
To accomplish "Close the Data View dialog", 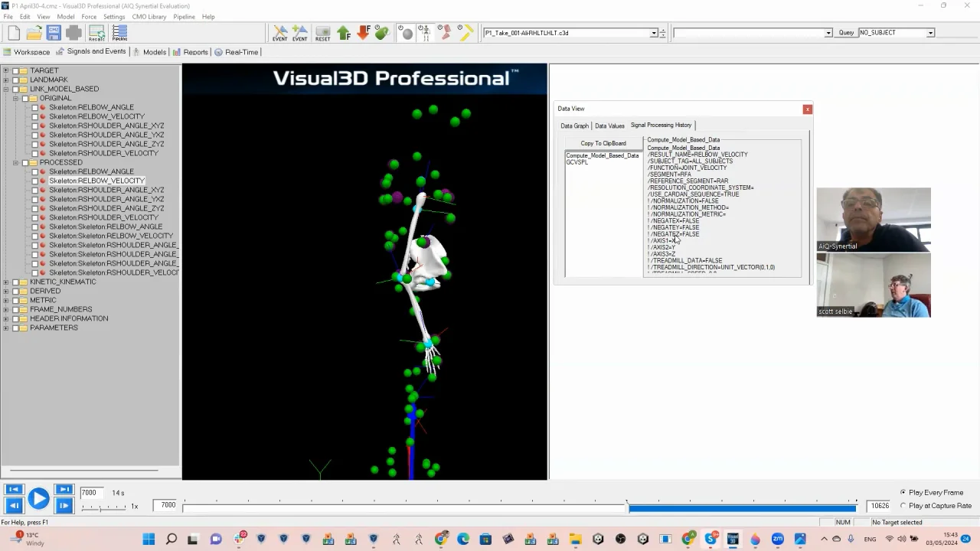I will [807, 109].
